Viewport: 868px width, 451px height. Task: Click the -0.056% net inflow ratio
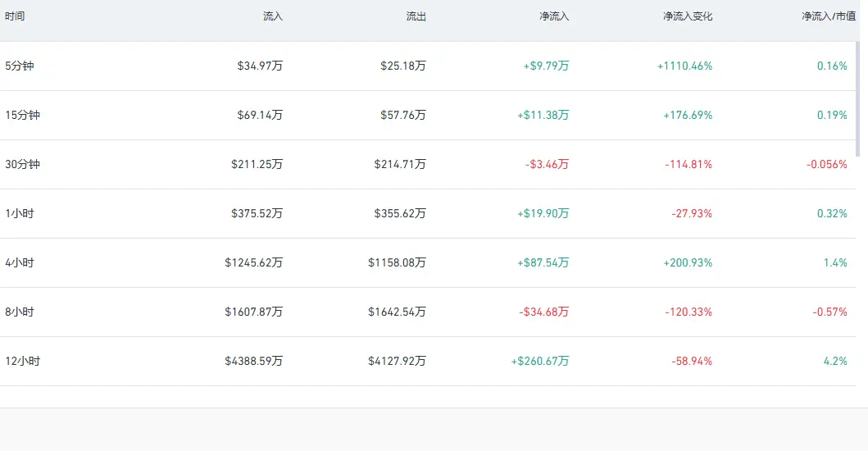tap(826, 165)
